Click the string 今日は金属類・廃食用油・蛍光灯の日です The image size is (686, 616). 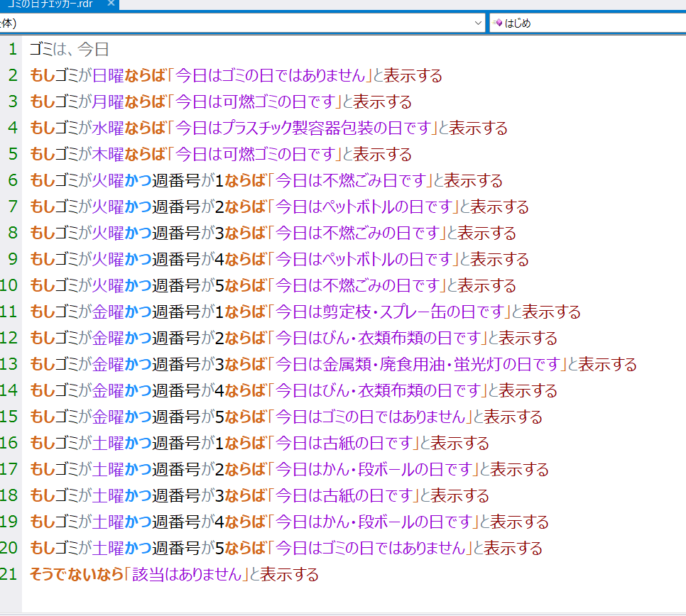tap(418, 365)
